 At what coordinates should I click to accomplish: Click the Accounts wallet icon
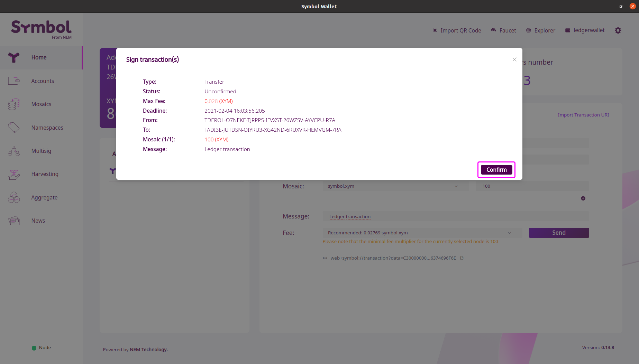(x=14, y=81)
